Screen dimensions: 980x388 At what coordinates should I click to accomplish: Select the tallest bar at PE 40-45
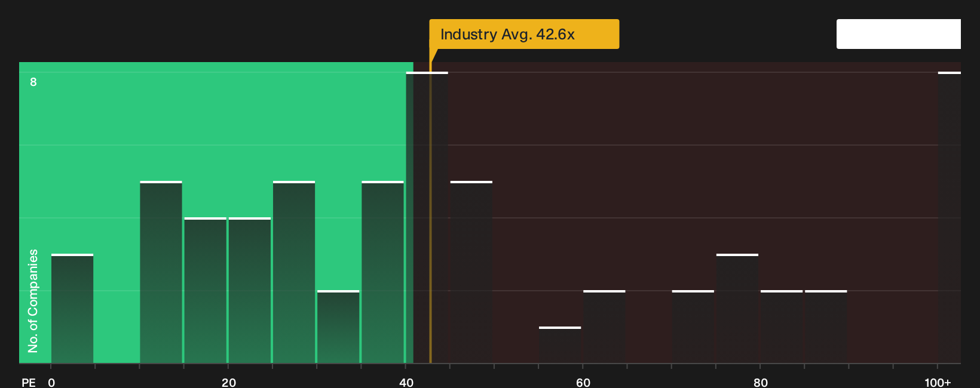[x=427, y=217]
